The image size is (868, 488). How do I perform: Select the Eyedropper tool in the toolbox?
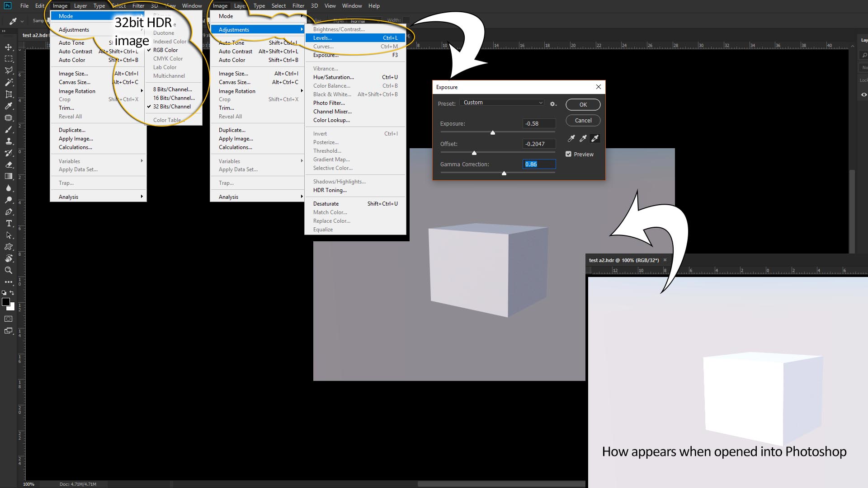[x=9, y=106]
